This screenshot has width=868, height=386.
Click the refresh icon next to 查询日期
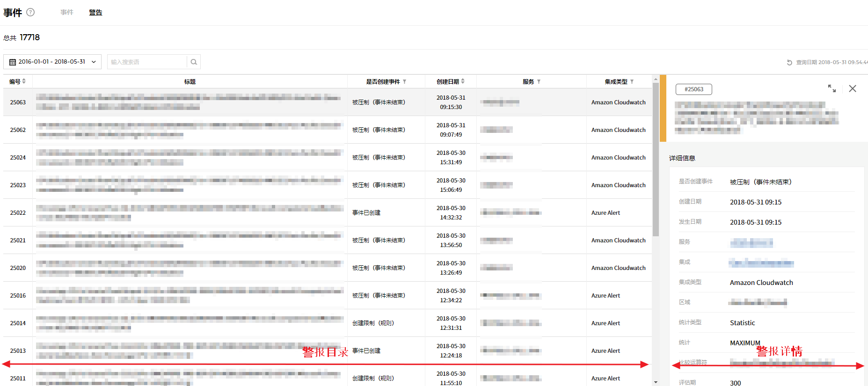789,62
